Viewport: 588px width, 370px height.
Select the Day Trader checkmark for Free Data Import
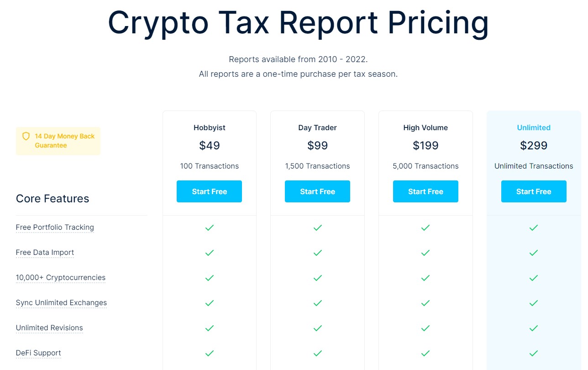click(x=317, y=253)
